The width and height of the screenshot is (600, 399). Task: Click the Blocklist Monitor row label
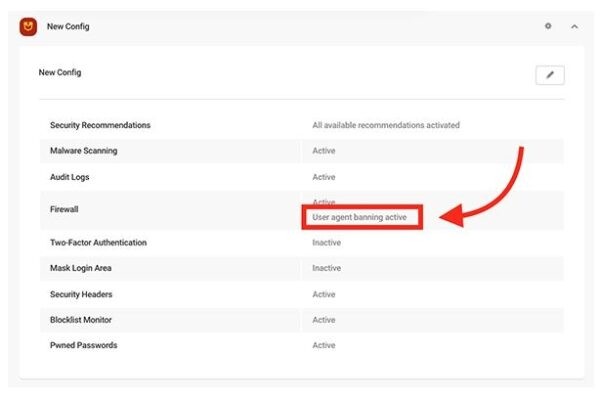click(81, 320)
